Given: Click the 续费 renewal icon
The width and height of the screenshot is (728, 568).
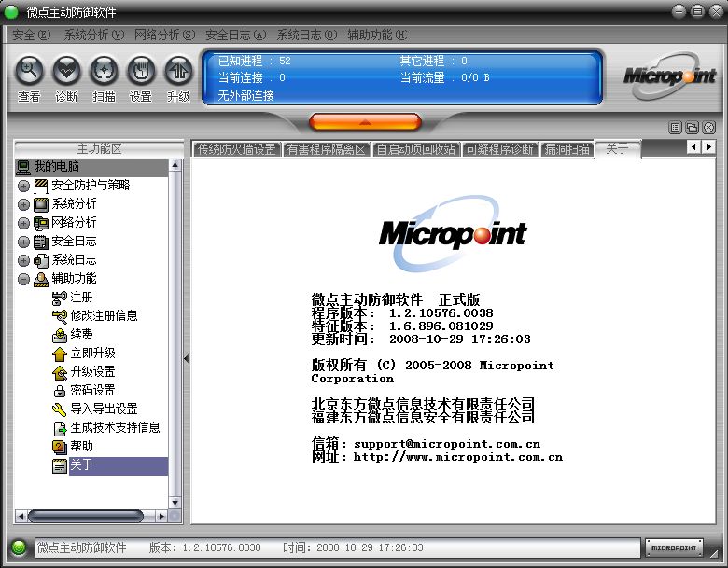Looking at the screenshot, I should pyautogui.click(x=60, y=335).
